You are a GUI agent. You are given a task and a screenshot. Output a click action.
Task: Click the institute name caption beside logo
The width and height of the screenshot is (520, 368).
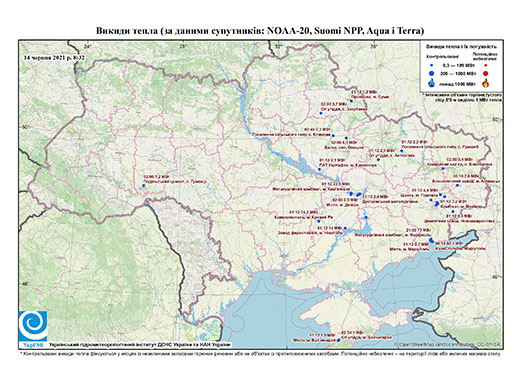coord(140,344)
